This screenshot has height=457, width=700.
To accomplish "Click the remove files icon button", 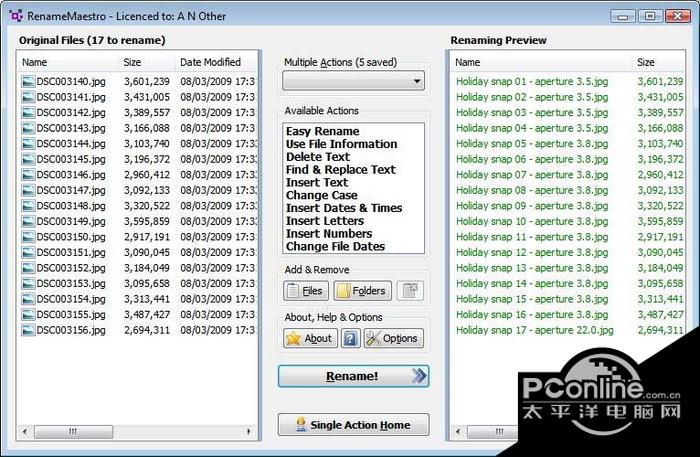I will (410, 291).
